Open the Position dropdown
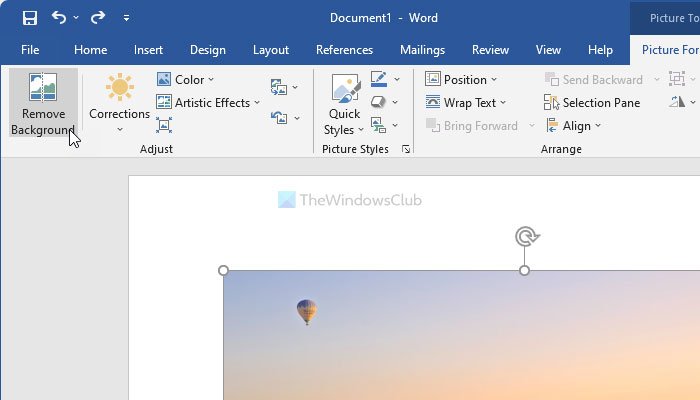This screenshot has height=400, width=700. [x=461, y=79]
